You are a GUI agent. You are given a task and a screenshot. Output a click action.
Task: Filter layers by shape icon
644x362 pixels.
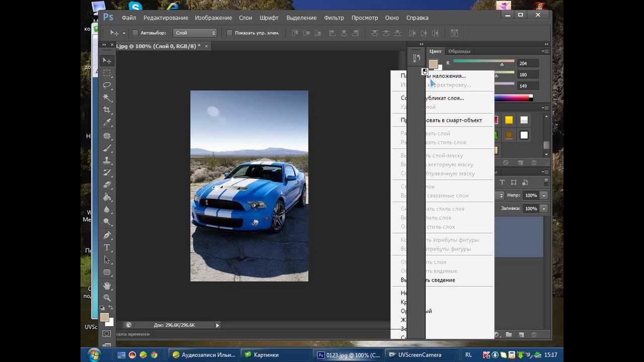click(514, 182)
